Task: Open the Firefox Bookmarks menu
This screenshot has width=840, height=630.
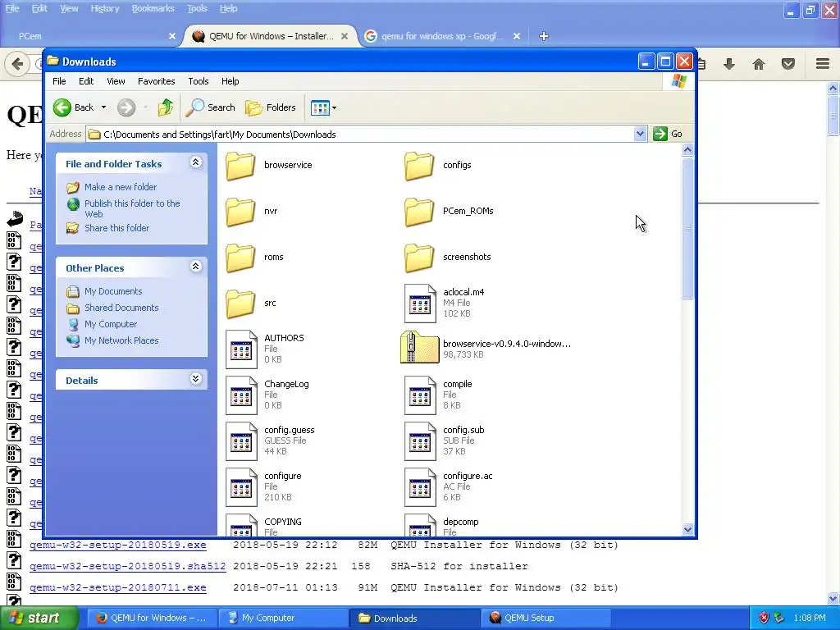Action: [153, 8]
